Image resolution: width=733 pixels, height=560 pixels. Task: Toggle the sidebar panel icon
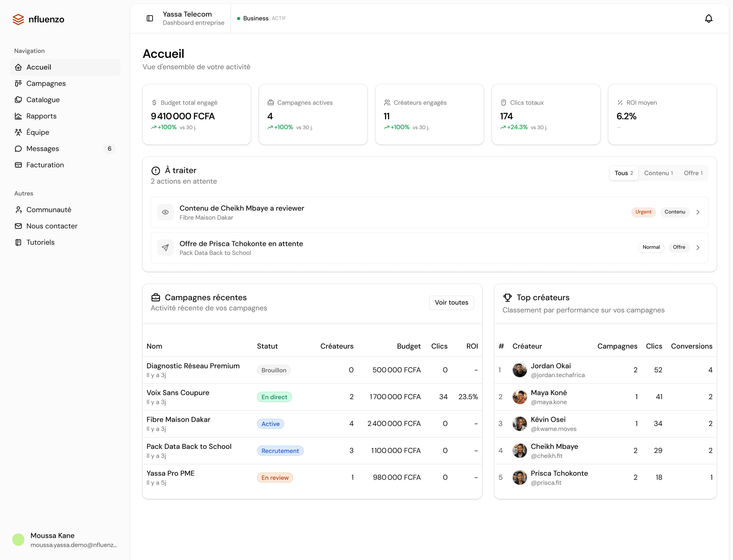tap(150, 18)
